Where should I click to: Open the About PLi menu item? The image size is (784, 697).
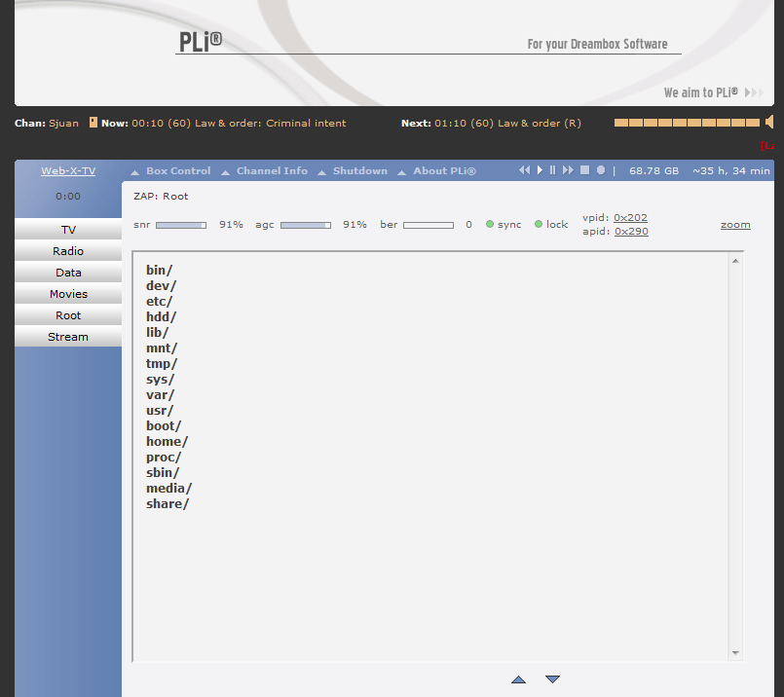point(444,170)
